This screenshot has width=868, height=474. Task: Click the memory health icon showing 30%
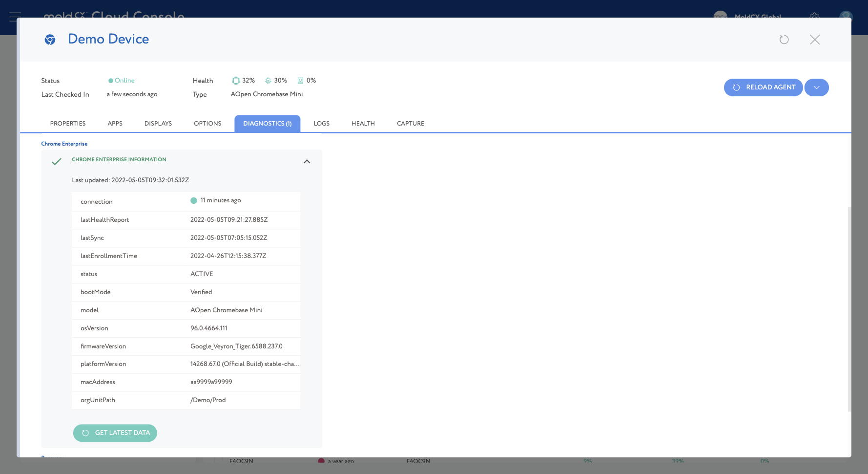click(x=268, y=81)
